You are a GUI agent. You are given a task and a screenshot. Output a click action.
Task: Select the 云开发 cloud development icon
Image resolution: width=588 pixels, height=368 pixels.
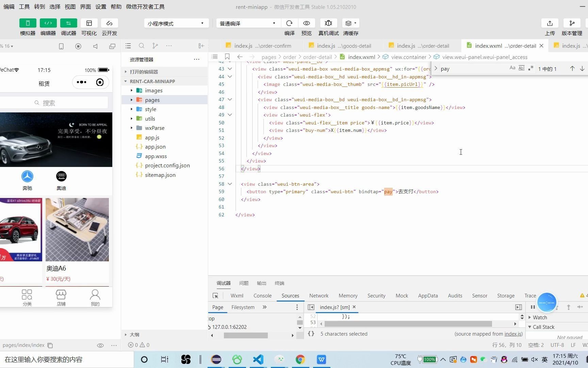coord(109,23)
